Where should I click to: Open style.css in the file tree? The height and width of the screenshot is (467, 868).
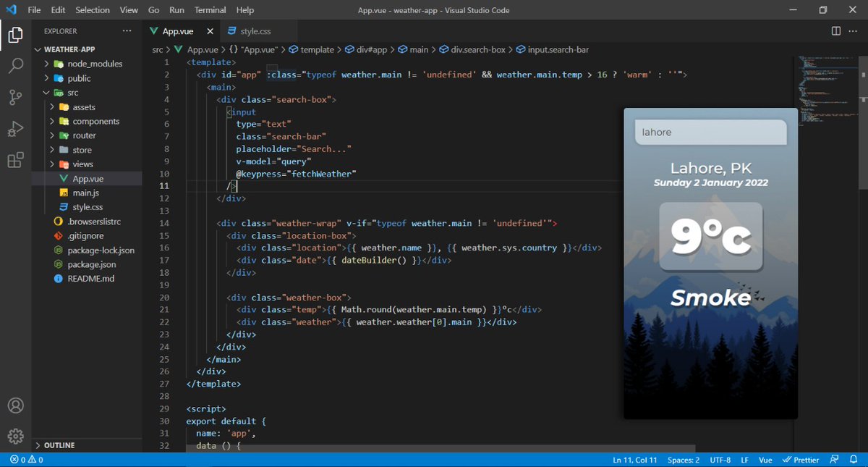[x=87, y=207]
